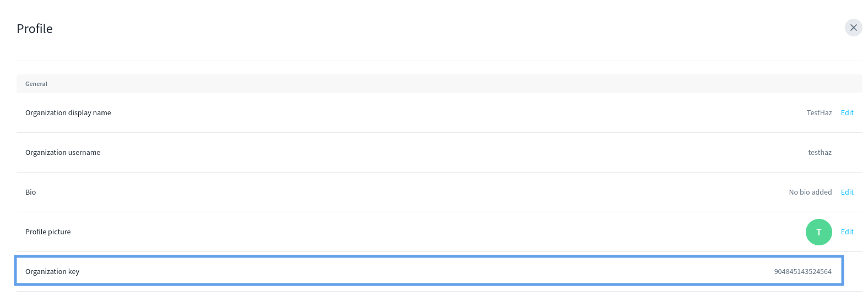Click the testhaz username value
The width and height of the screenshot is (868, 306).
820,153
